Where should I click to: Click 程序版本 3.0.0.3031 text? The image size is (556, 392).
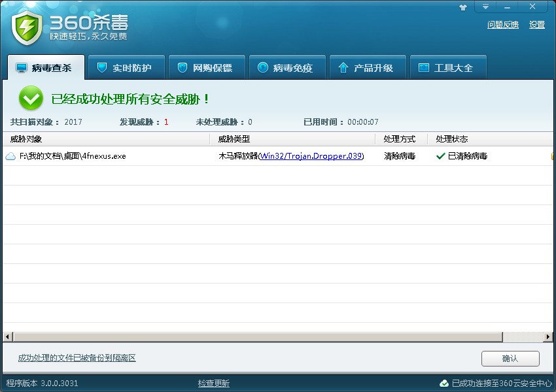tap(42, 383)
